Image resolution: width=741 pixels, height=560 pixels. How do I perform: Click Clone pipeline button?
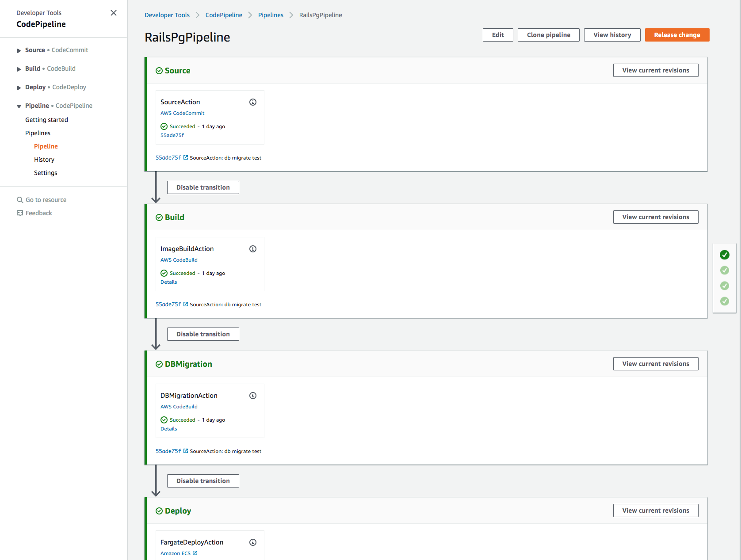[x=549, y=35]
